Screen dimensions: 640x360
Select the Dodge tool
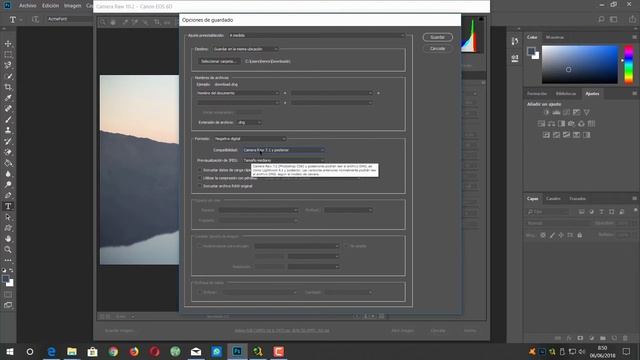click(8, 184)
